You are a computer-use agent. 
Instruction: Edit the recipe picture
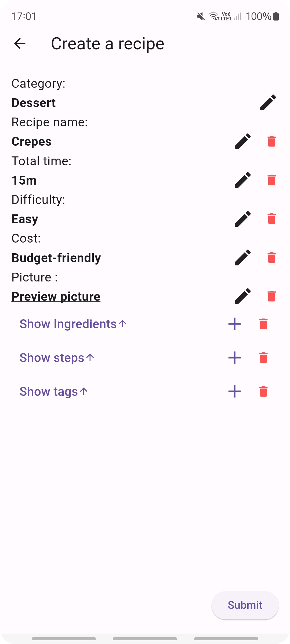pos(243,296)
